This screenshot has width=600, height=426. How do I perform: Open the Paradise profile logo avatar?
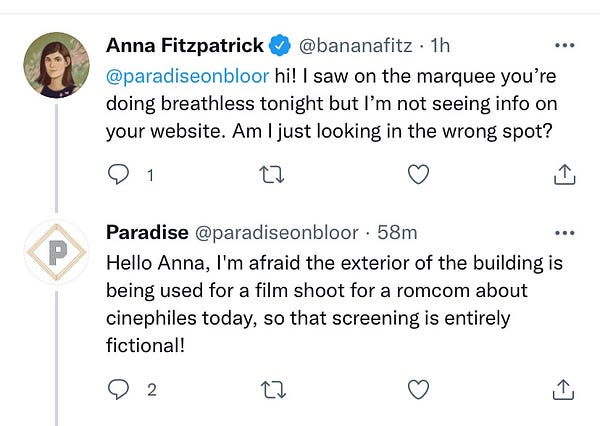pyautogui.click(x=57, y=252)
